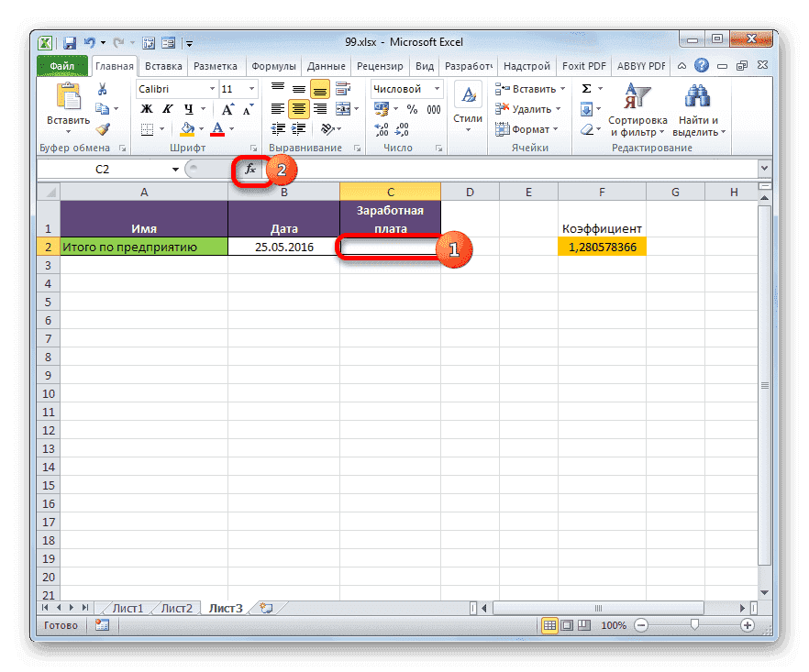
Task: Click the Percent Style (%) icon
Action: point(414,108)
